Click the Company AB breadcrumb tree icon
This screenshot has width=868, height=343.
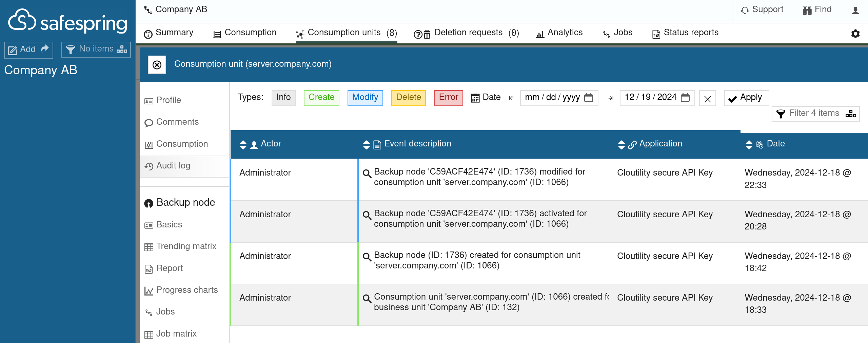point(148,10)
